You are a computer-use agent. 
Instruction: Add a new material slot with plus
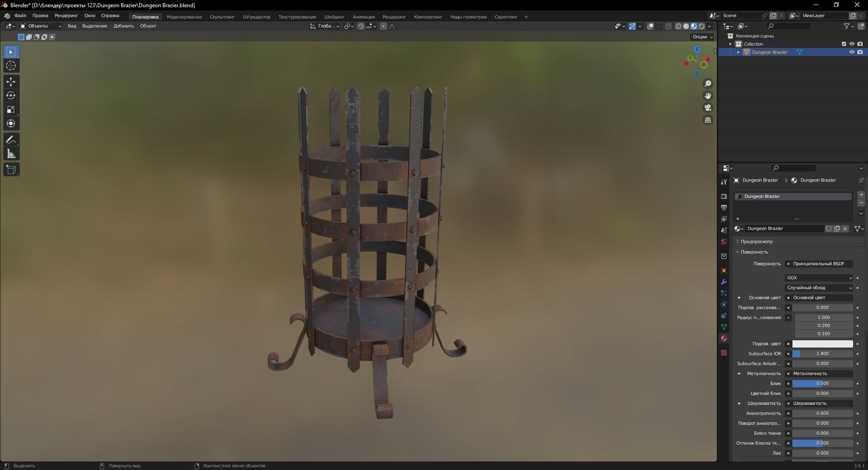click(x=861, y=195)
